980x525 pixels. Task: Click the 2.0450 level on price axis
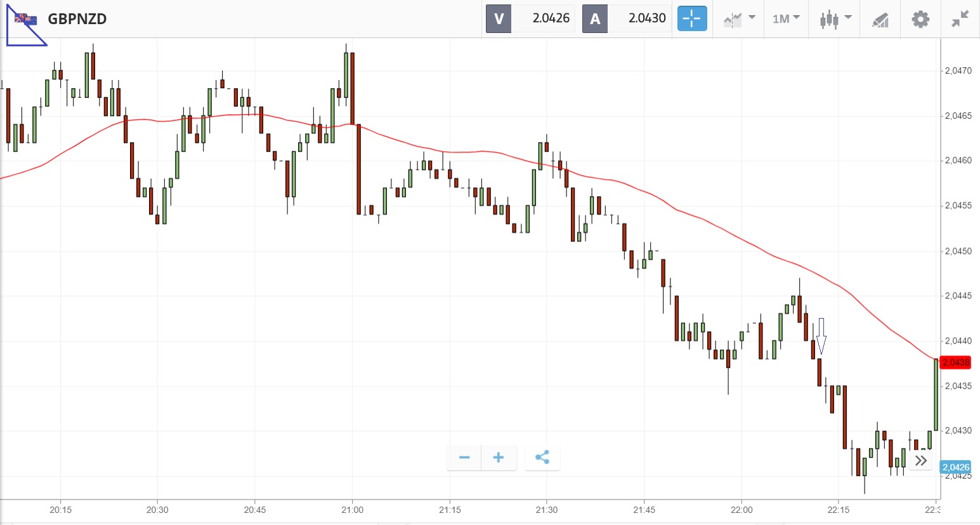tap(958, 251)
